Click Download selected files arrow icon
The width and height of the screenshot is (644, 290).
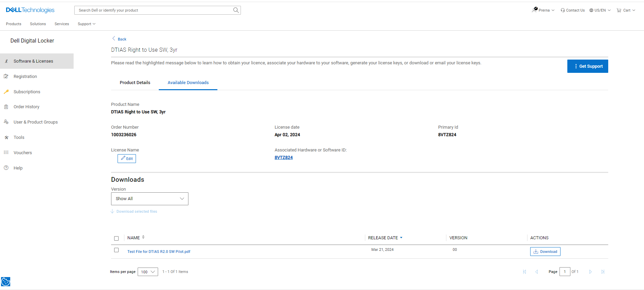click(112, 211)
